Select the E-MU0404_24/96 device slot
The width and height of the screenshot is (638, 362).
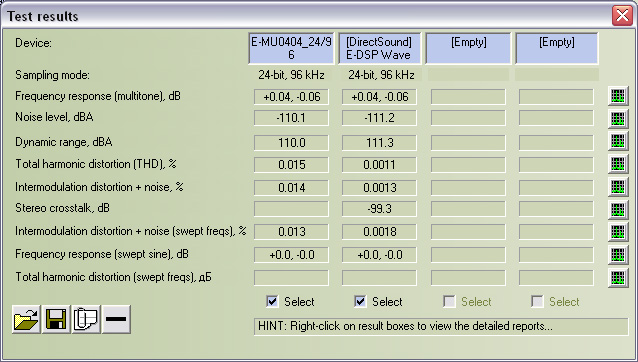[x=291, y=48]
